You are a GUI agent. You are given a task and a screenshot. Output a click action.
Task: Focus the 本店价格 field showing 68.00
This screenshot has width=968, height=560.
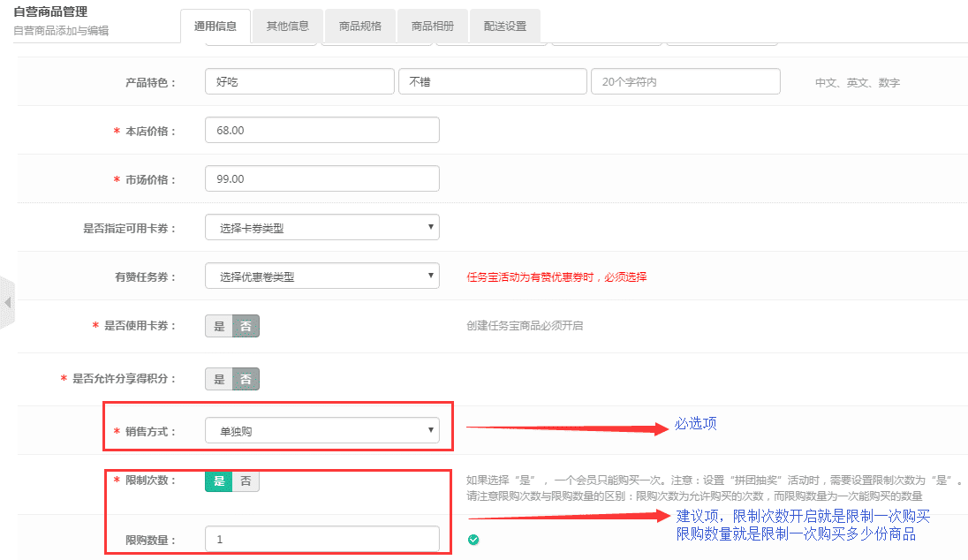coord(321,131)
